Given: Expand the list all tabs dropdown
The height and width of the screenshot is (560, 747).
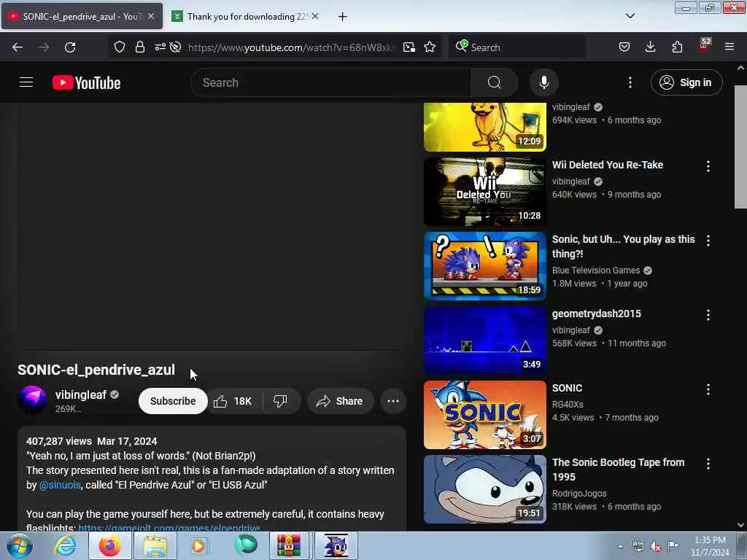Looking at the screenshot, I should [630, 16].
